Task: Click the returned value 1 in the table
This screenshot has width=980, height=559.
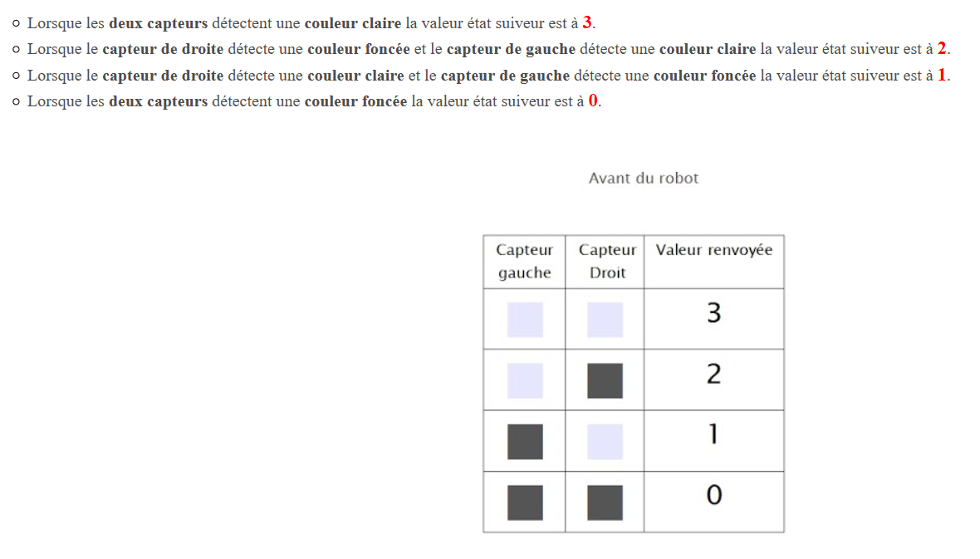Action: click(713, 434)
